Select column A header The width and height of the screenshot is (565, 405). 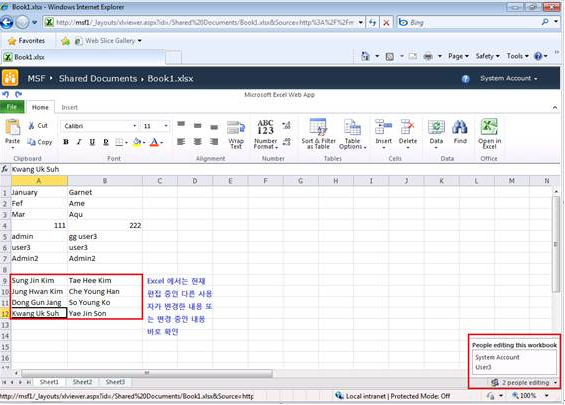pos(39,181)
